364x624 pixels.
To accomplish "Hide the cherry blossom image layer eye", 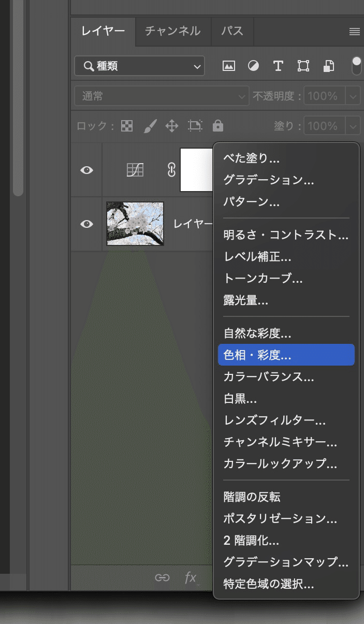I will (86, 224).
